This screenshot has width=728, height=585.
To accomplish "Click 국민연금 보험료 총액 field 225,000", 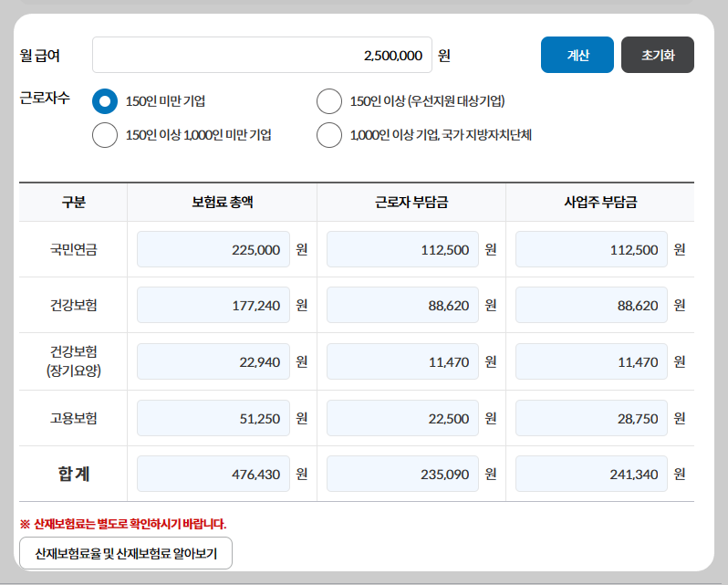I will click(213, 249).
